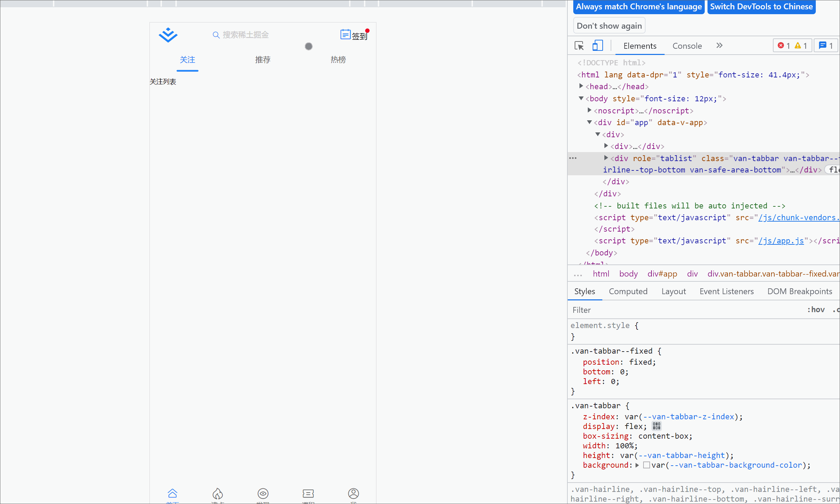The width and height of the screenshot is (840, 504).
Task: Select the <!DOCTYPE html> line
Action: [611, 63]
